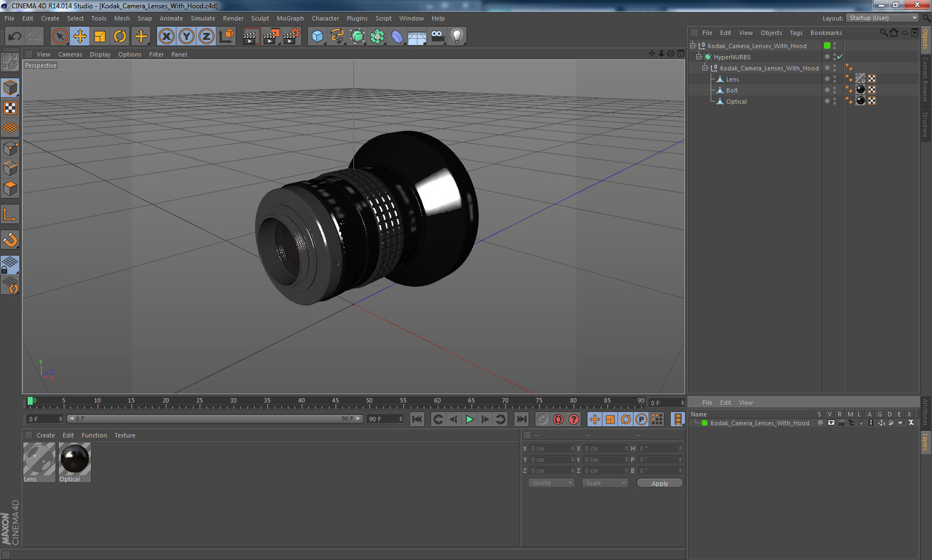Toggle Z axis lock icon

pos(206,37)
